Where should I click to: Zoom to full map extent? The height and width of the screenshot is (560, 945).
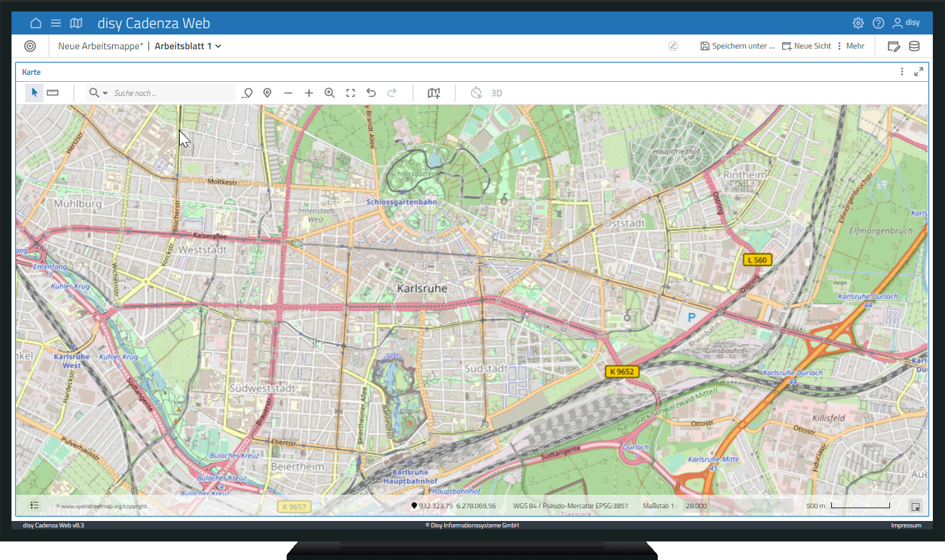[x=351, y=93]
